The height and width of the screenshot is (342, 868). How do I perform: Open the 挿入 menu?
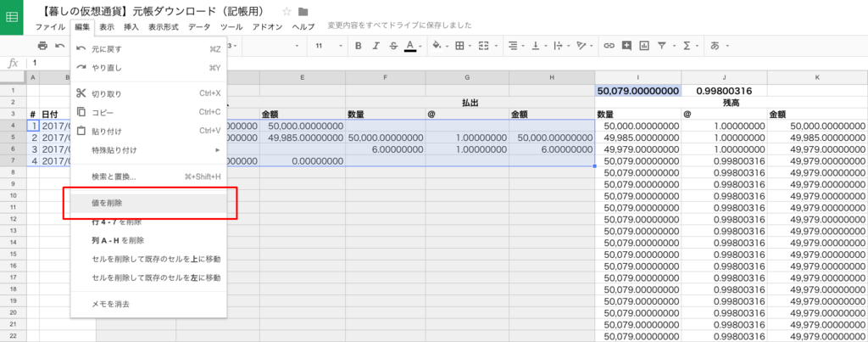tap(131, 26)
